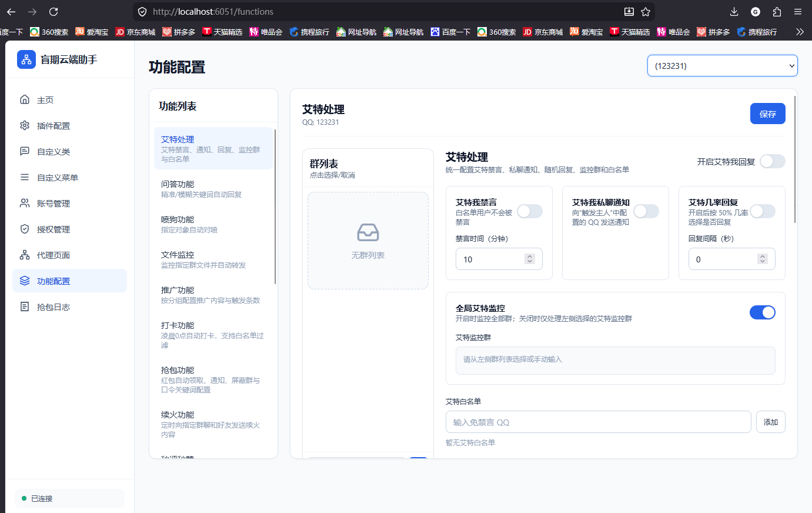Open the first 拼多多 bookmark link

[x=179, y=32]
